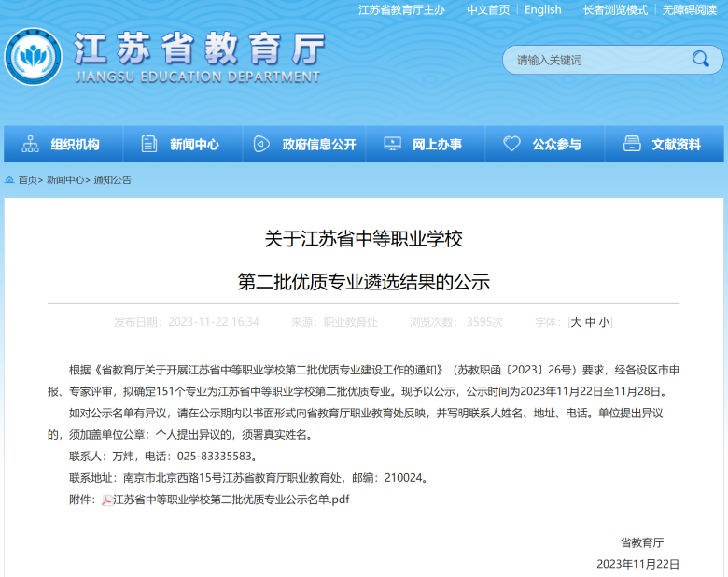Image resolution: width=728 pixels, height=577 pixels.
Task: Open the 网上办事 menu
Action: click(426, 144)
